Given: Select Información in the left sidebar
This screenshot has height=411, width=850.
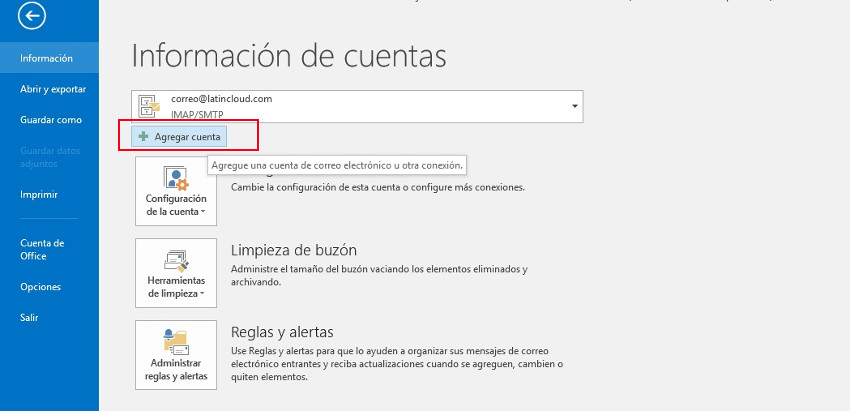Looking at the screenshot, I should pyautogui.click(x=46, y=58).
